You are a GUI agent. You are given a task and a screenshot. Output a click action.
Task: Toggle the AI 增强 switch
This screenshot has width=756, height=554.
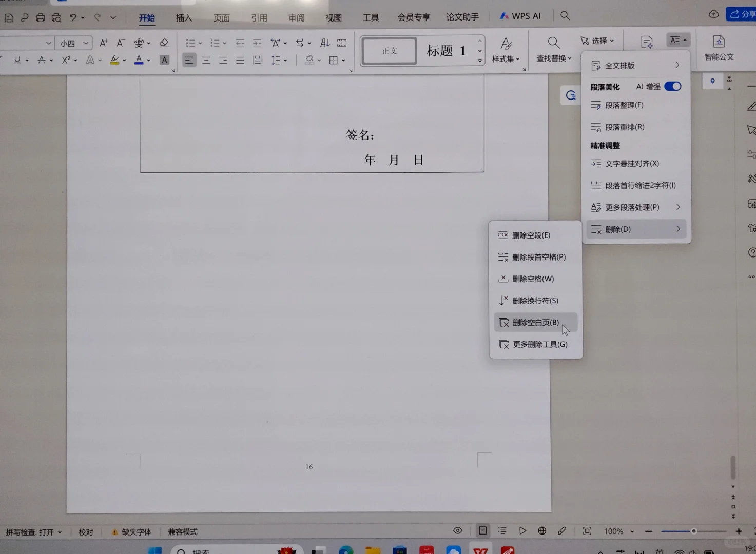[672, 86]
